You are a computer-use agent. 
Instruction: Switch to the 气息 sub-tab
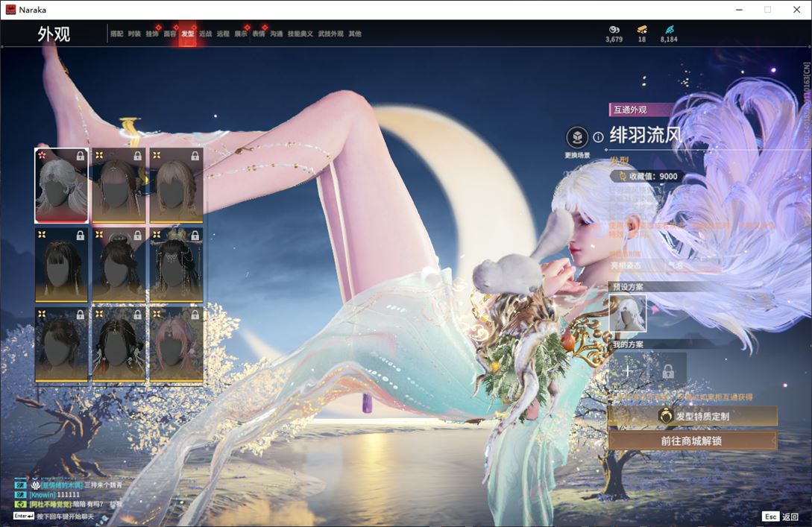click(676, 265)
